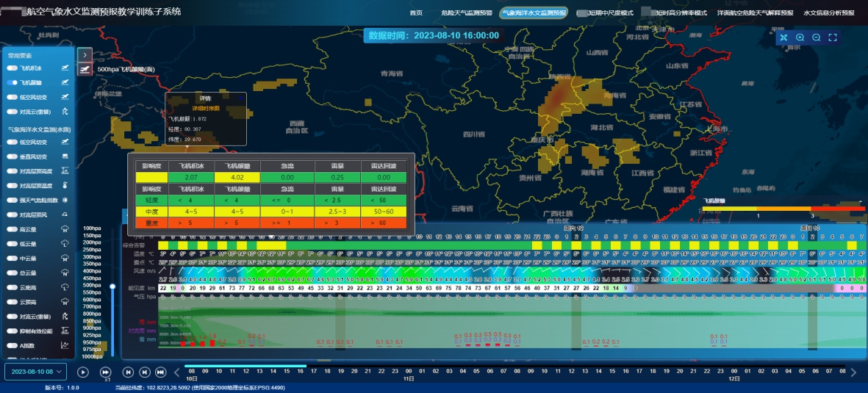This screenshot has width=868, height=393.
Task: Click the cloud icon beside 总云量
Action: click(x=65, y=273)
